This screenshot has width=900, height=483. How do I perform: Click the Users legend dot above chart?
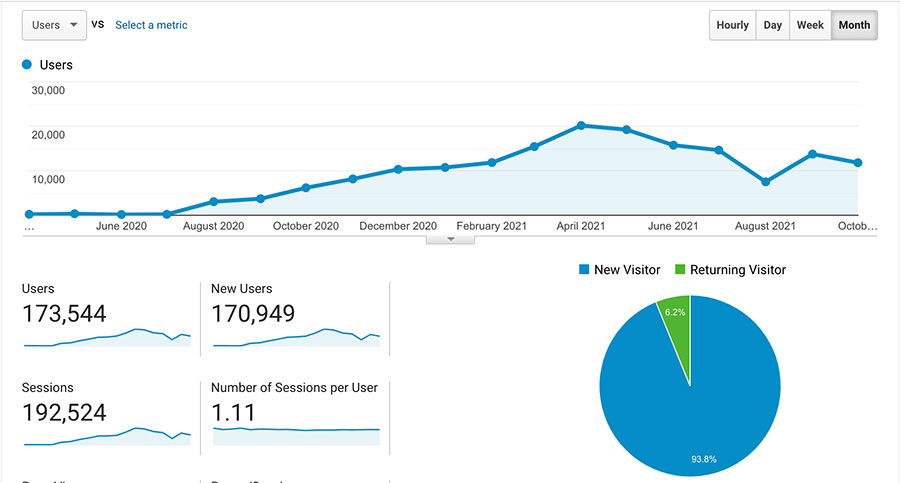tap(26, 64)
